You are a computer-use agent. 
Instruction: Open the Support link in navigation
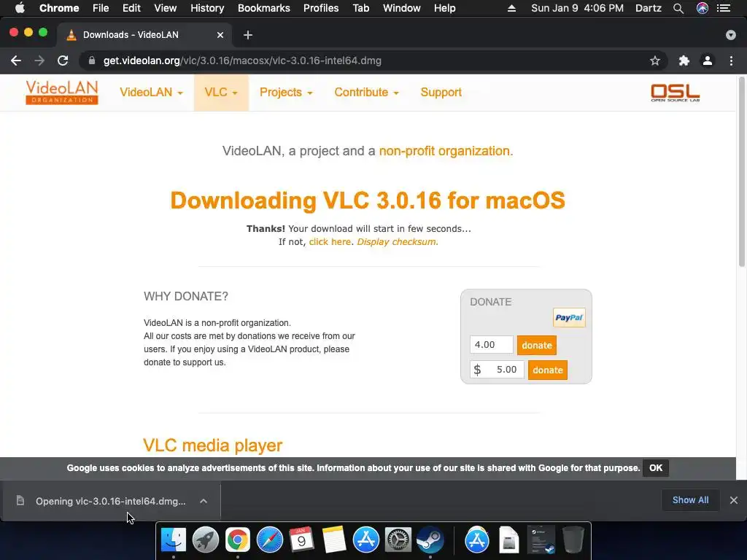441,93
